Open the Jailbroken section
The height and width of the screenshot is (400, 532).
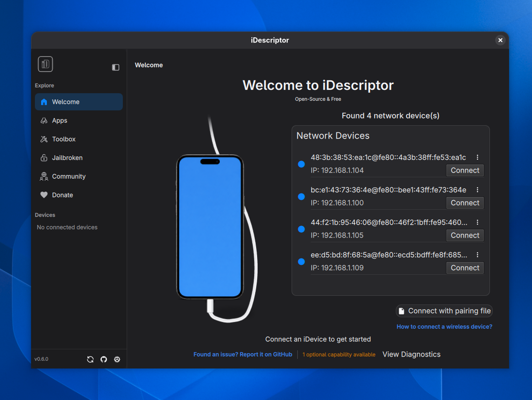pos(79,158)
